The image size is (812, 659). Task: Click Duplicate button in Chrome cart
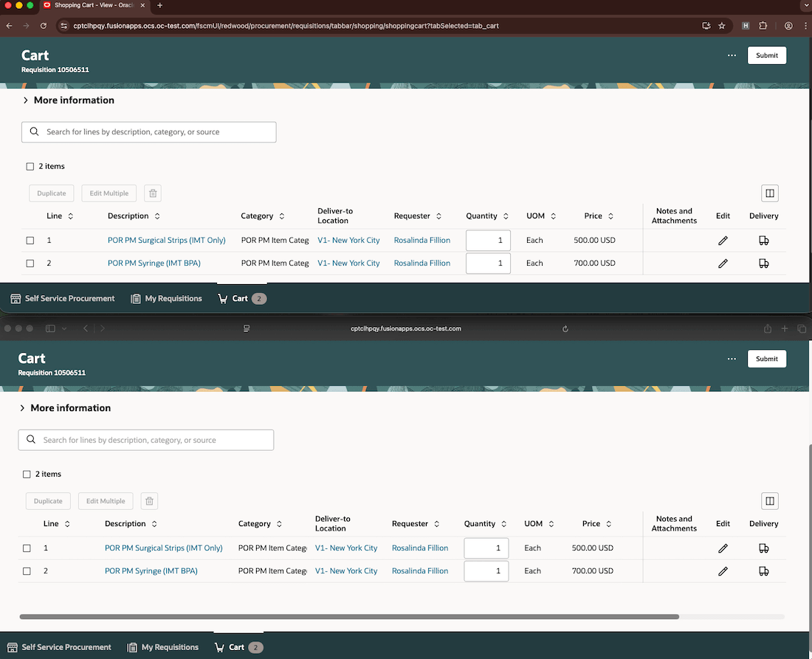[51, 193]
